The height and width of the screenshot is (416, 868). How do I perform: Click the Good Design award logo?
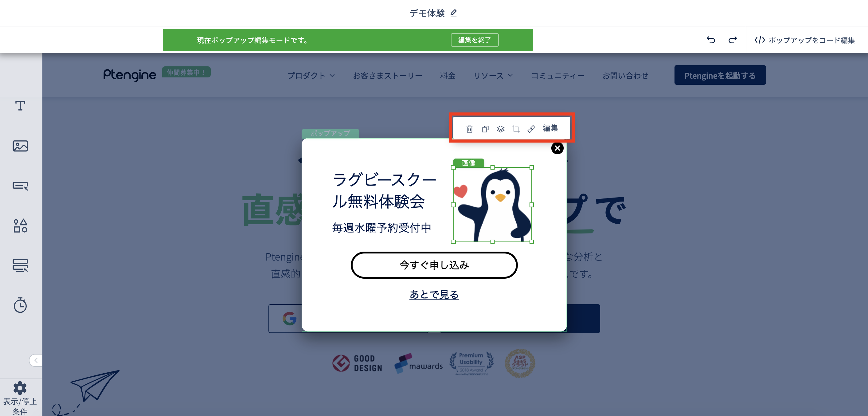coord(357,363)
